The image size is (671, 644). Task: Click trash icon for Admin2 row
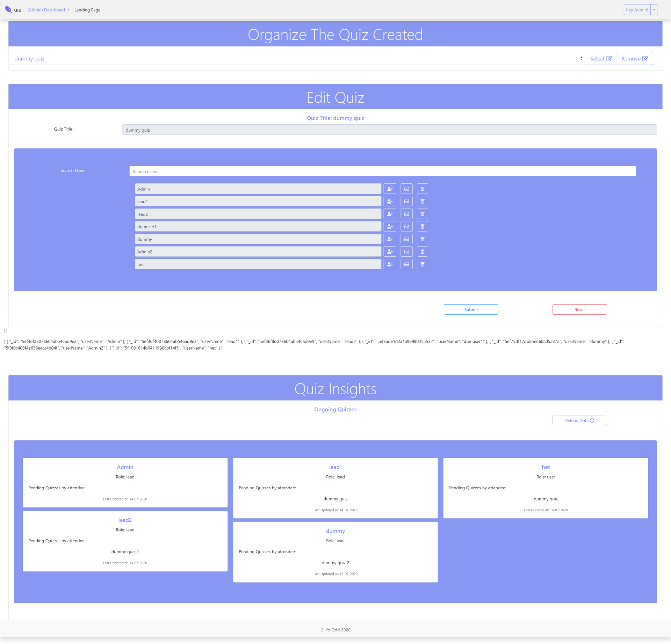pyautogui.click(x=422, y=252)
